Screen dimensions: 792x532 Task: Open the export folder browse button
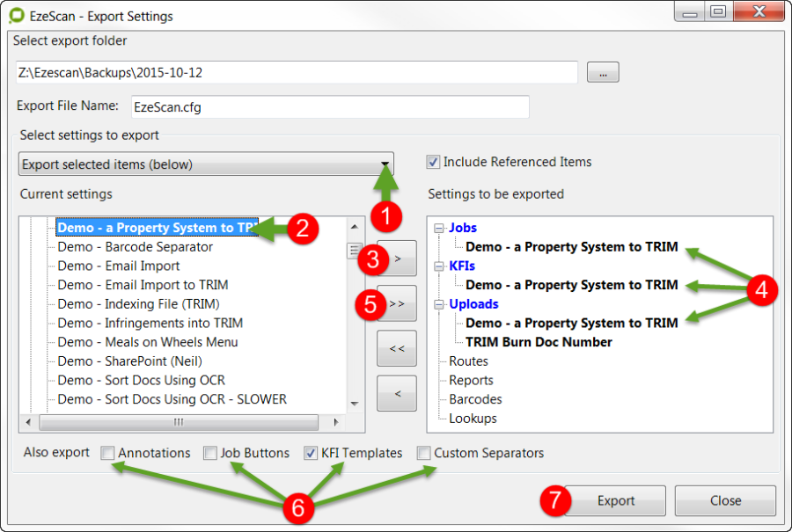pyautogui.click(x=603, y=73)
